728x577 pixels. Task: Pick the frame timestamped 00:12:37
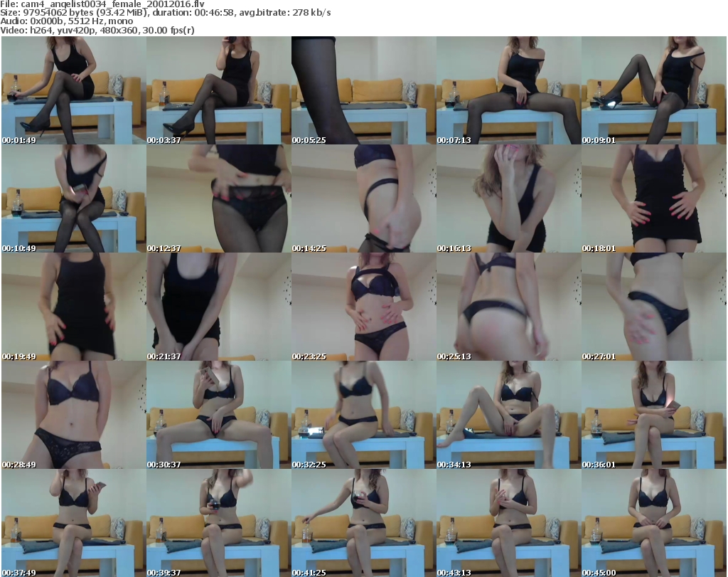[219, 198]
